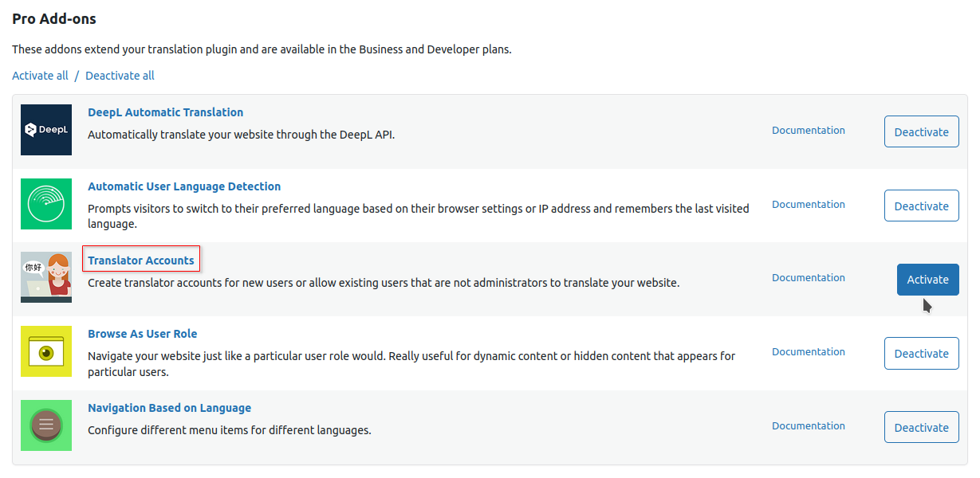
Task: Deactivate the DeepL Automatic Translation add-on
Action: (922, 131)
